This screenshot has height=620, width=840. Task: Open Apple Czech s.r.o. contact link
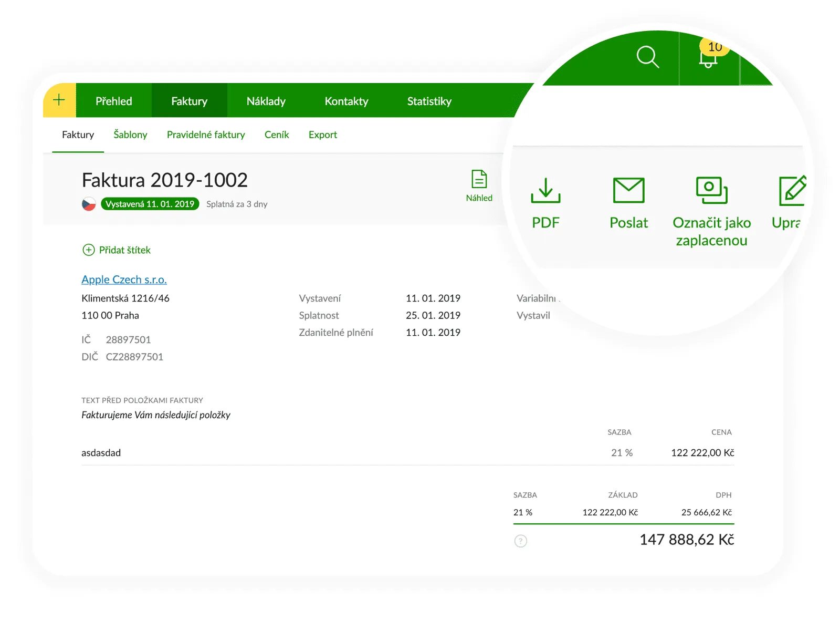tap(124, 280)
